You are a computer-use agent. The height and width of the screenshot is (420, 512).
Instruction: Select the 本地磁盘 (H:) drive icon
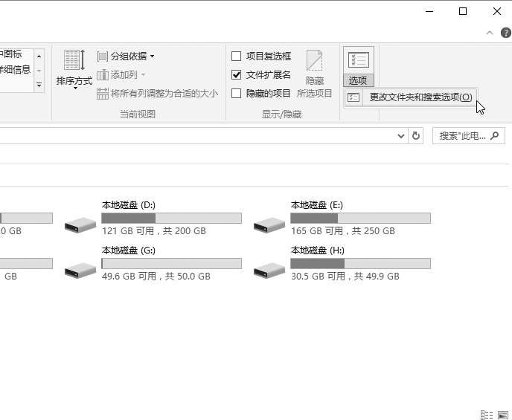click(269, 271)
